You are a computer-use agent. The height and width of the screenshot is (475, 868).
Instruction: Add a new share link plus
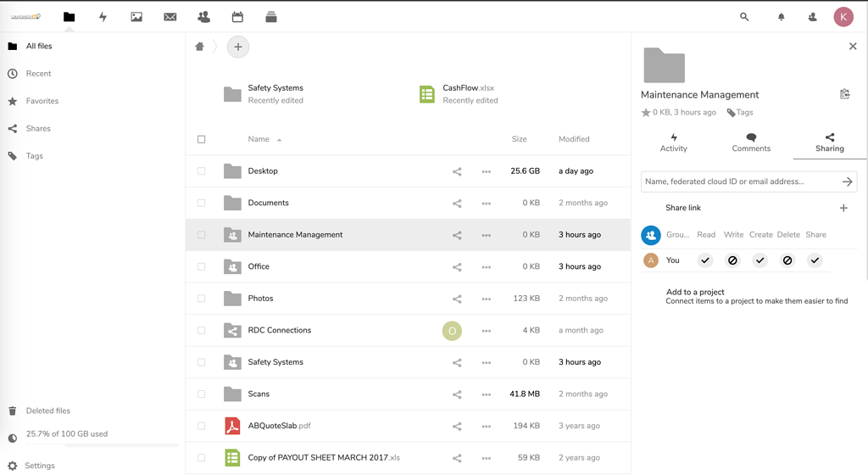tap(843, 208)
